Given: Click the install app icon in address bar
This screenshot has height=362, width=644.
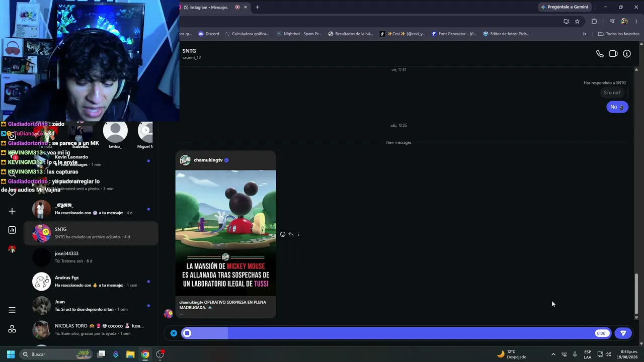Looking at the screenshot, I should tap(566, 21).
